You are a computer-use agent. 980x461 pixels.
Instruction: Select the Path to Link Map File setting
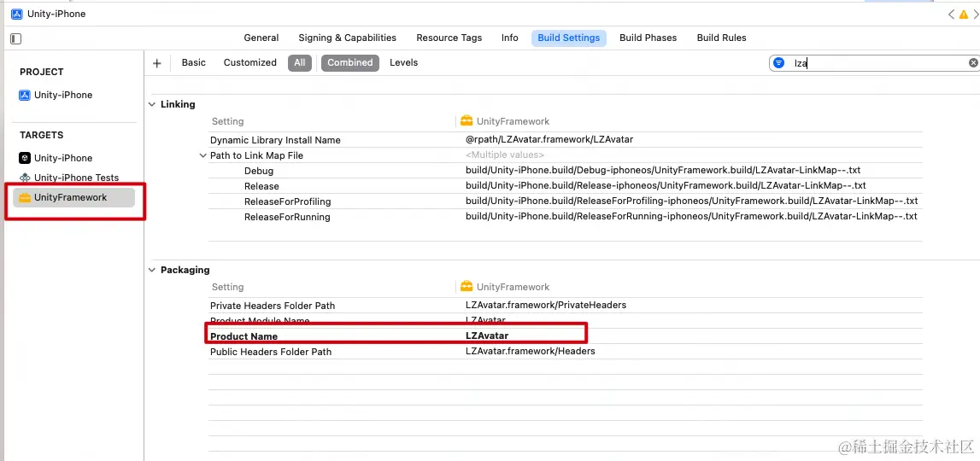(x=256, y=155)
